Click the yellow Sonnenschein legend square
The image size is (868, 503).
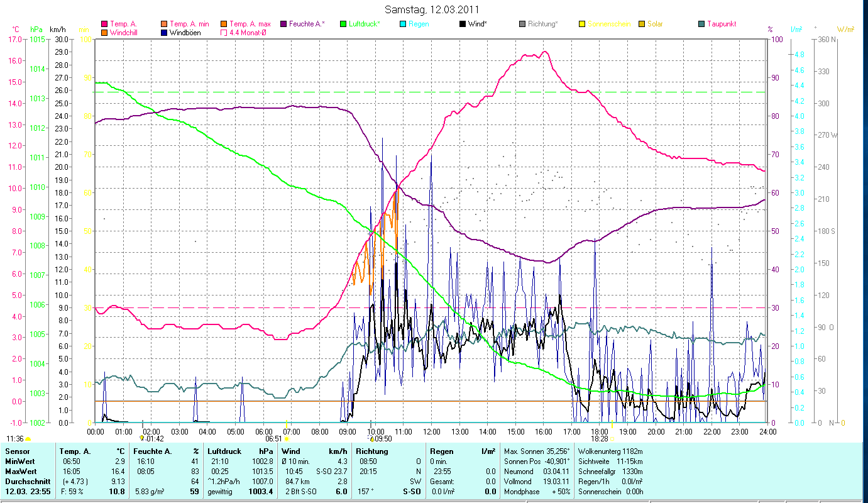582,24
